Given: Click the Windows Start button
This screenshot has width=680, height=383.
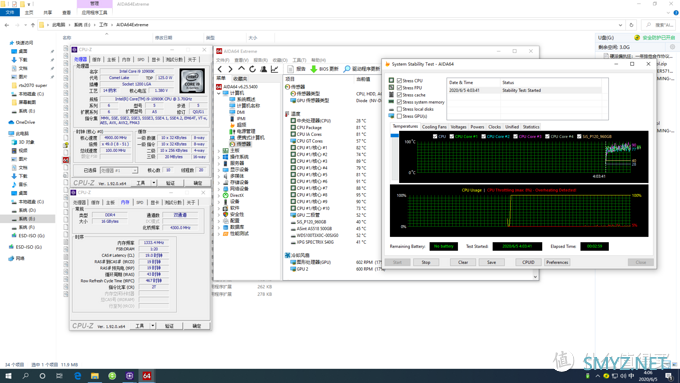Looking at the screenshot, I should [x=8, y=376].
